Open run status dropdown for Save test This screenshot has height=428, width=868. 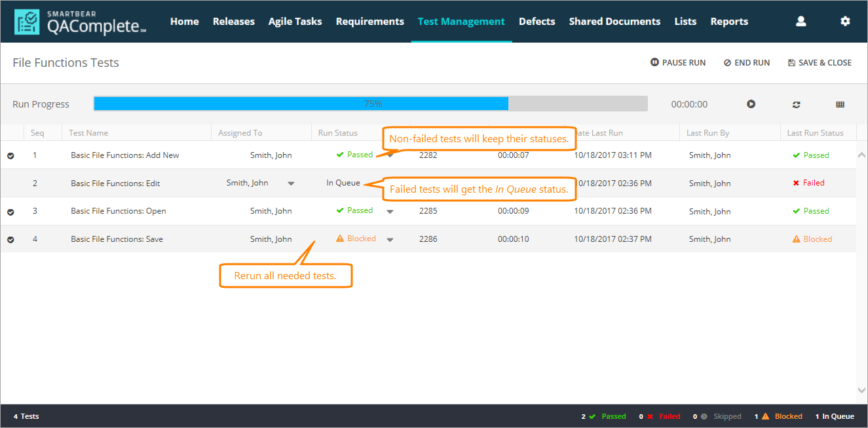390,240
